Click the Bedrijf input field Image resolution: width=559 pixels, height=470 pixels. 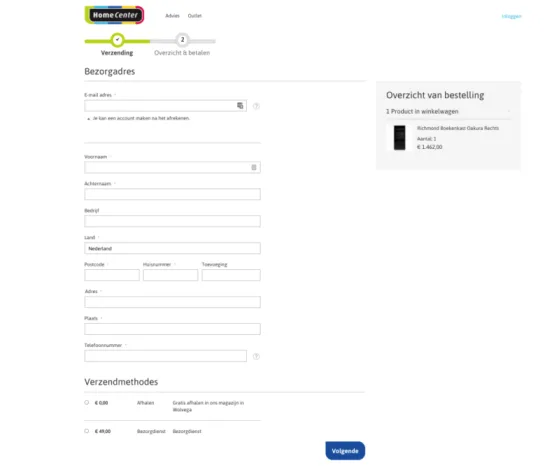[172, 221]
